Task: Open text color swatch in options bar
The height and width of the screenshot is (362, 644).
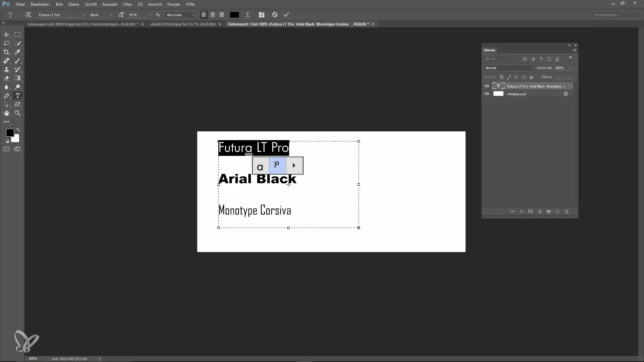Action: (x=234, y=15)
